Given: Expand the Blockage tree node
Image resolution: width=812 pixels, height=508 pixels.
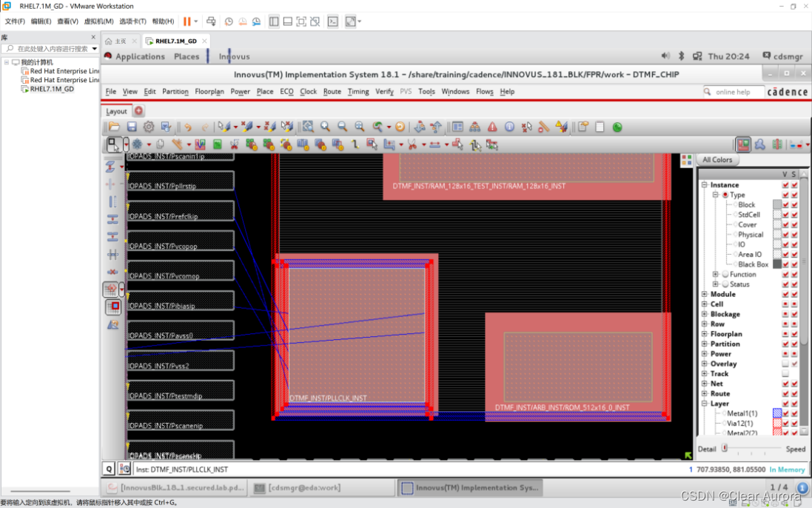Looking at the screenshot, I should click(x=704, y=314).
